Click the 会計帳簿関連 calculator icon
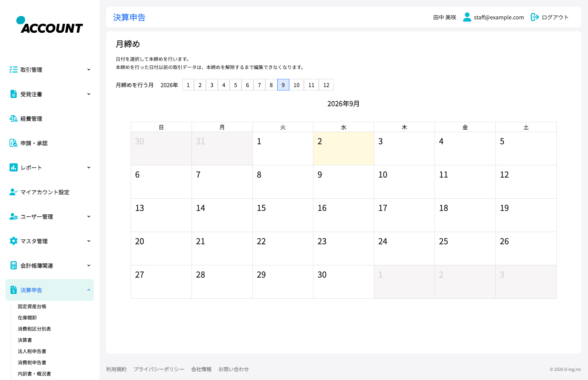The height and width of the screenshot is (380, 588). click(x=14, y=266)
